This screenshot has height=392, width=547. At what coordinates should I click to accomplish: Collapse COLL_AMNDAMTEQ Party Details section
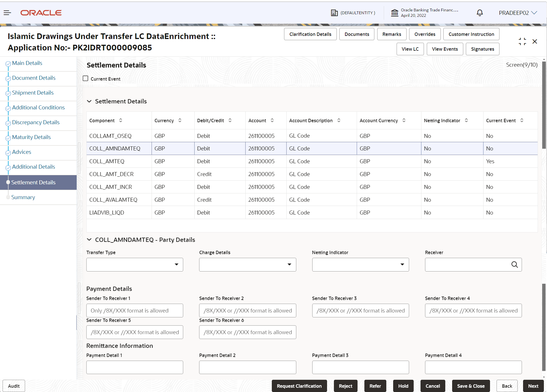coord(89,240)
